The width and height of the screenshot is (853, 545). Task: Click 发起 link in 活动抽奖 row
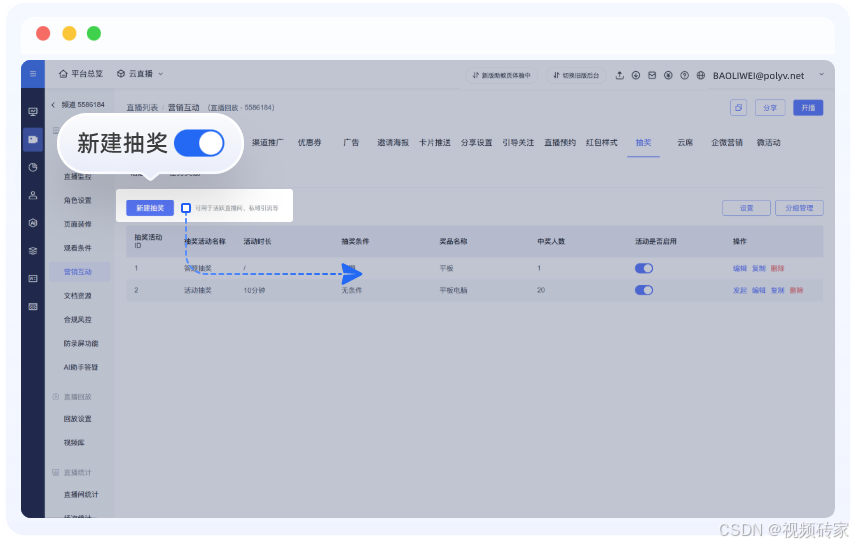tap(740, 290)
